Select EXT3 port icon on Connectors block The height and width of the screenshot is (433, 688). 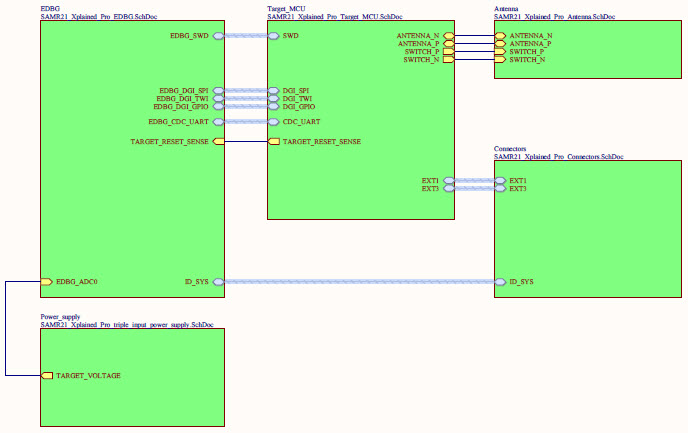[x=500, y=189]
